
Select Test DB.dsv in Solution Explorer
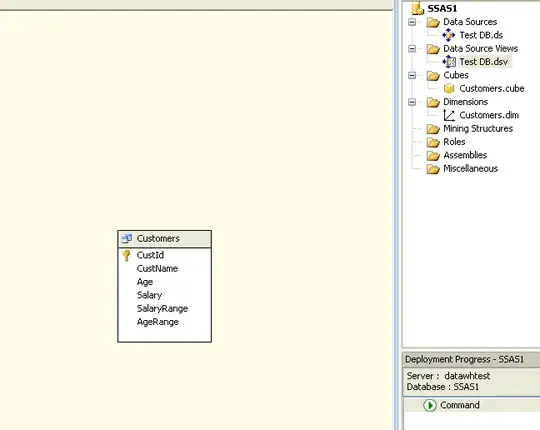(484, 62)
